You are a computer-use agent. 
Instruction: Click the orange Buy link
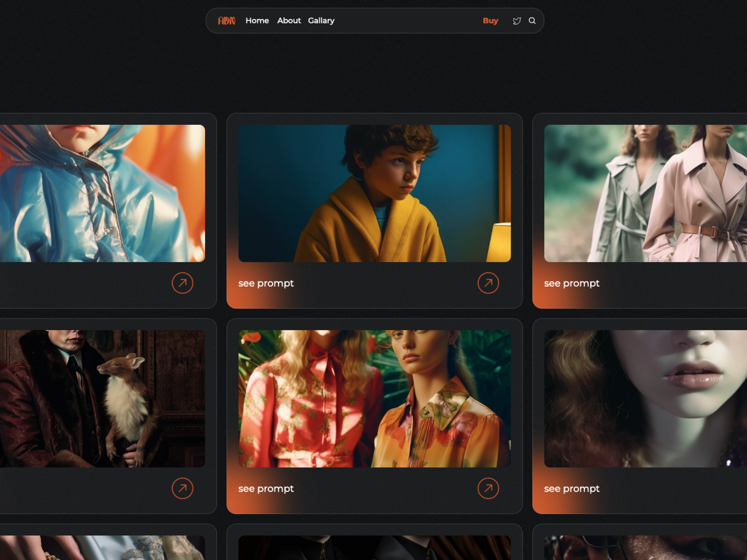(490, 21)
